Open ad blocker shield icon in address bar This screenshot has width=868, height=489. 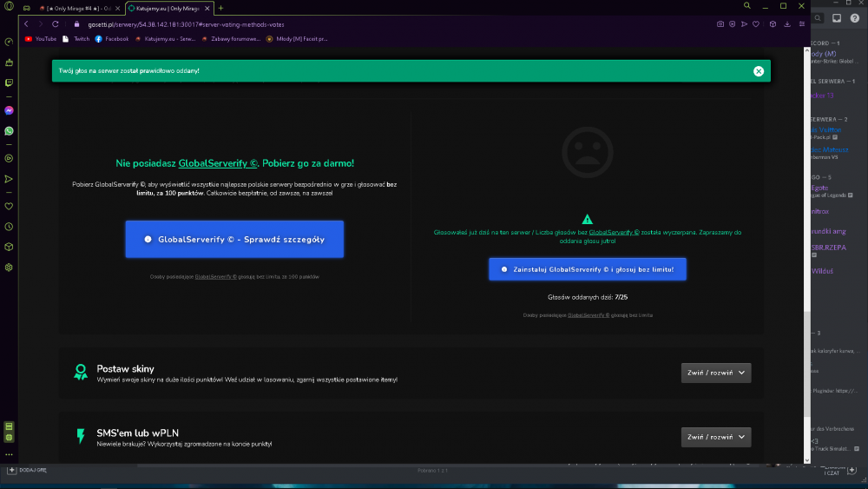point(733,24)
